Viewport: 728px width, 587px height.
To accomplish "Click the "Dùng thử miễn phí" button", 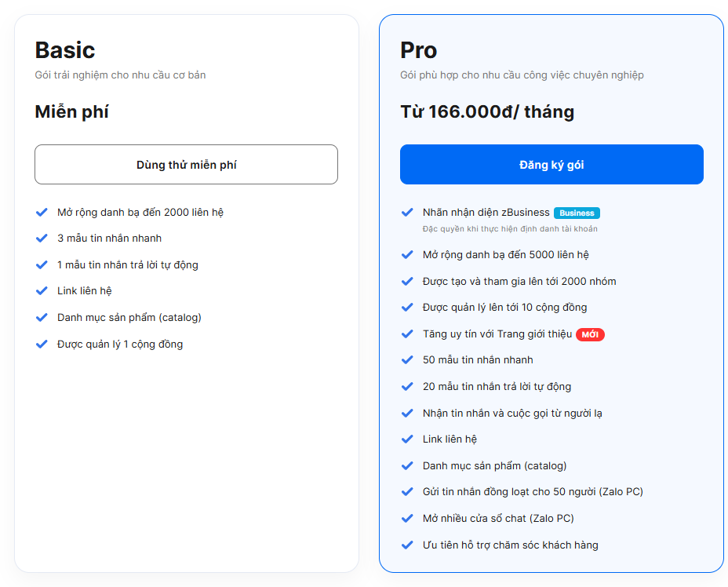I will 186,164.
